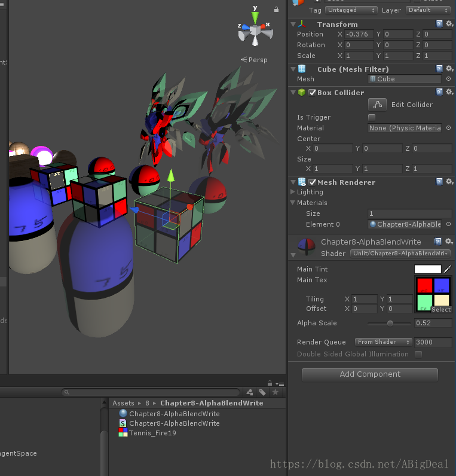The image size is (456, 476).
Task: Toggle the Project panel lock icon
Action: 270,383
